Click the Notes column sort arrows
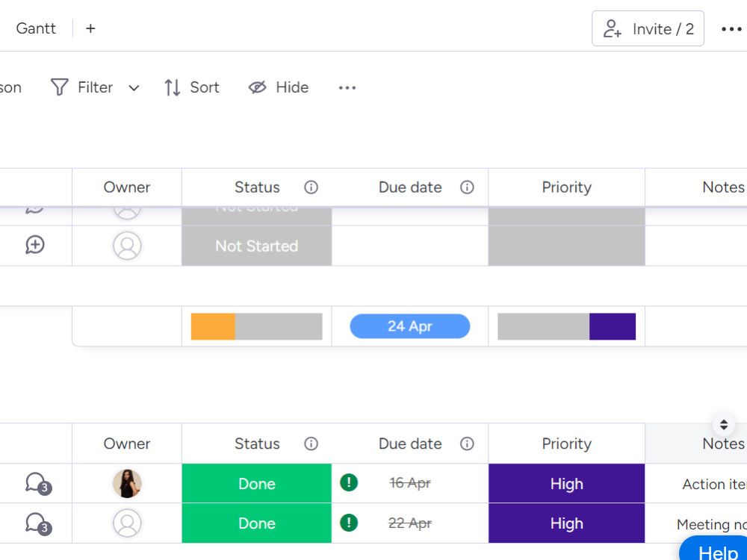The image size is (747, 560). pyautogui.click(x=724, y=425)
